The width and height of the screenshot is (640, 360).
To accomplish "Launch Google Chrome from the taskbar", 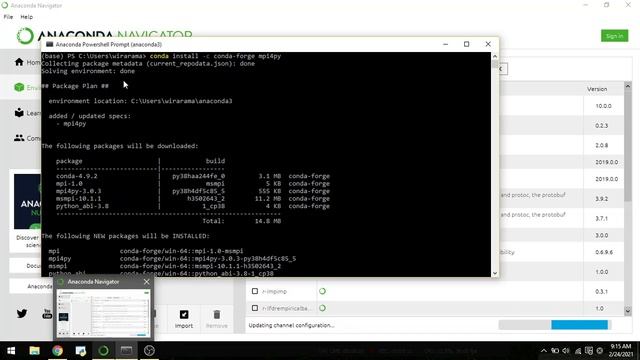I will tap(57, 351).
